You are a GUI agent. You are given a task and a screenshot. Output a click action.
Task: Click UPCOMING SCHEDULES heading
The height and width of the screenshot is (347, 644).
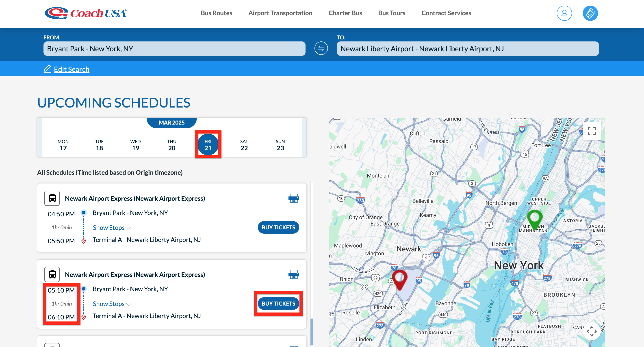[x=114, y=102]
